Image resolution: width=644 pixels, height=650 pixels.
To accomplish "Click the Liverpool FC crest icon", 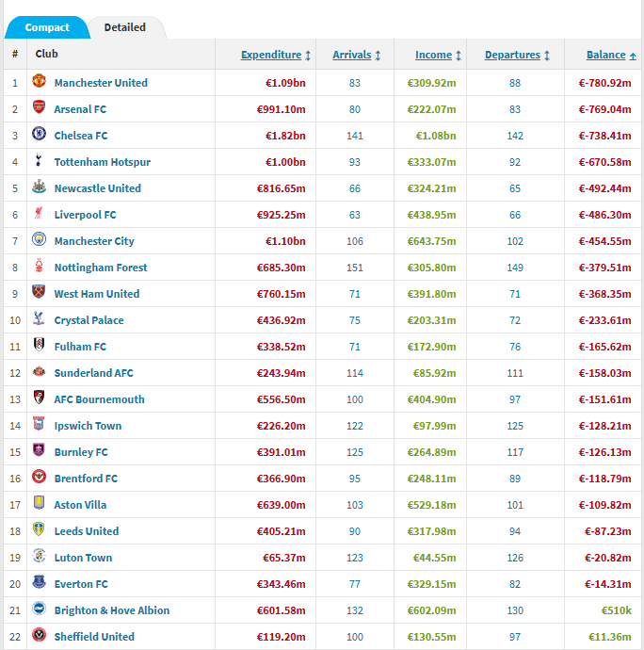I will [39, 213].
